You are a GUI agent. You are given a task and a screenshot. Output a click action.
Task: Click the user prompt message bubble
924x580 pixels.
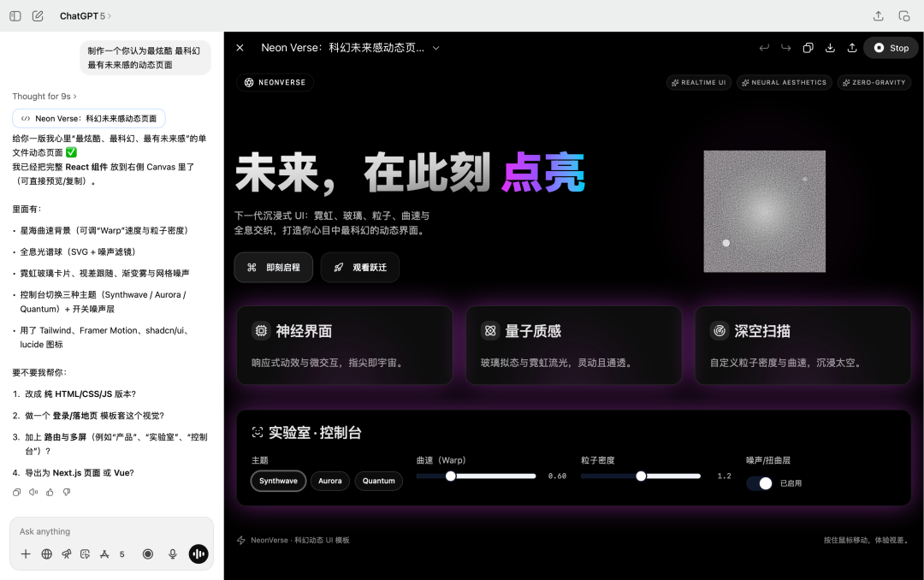click(145, 58)
